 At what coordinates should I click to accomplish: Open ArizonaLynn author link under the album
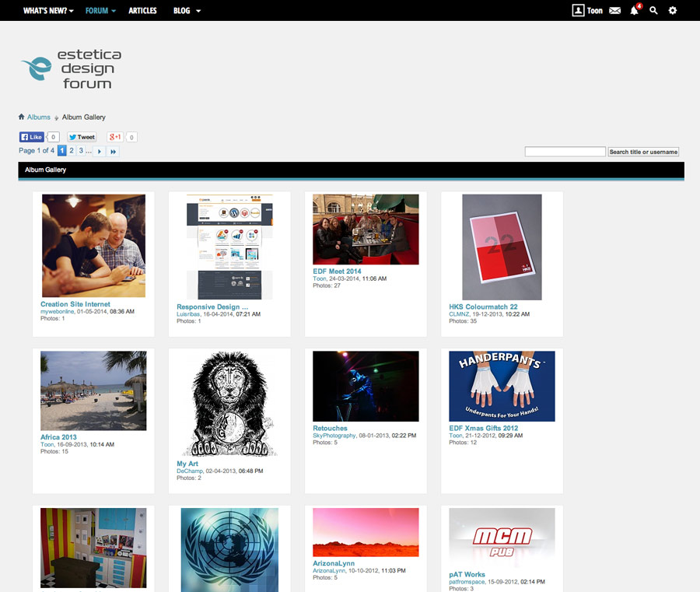tap(329, 570)
